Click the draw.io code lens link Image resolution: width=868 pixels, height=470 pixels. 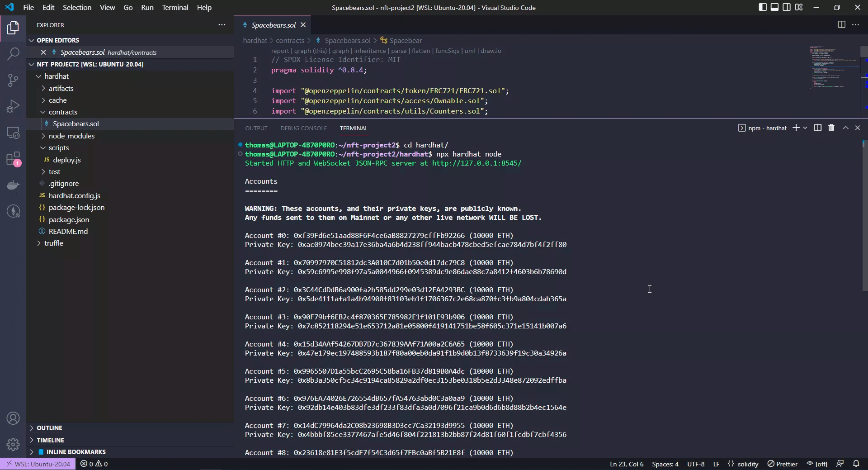coord(491,51)
